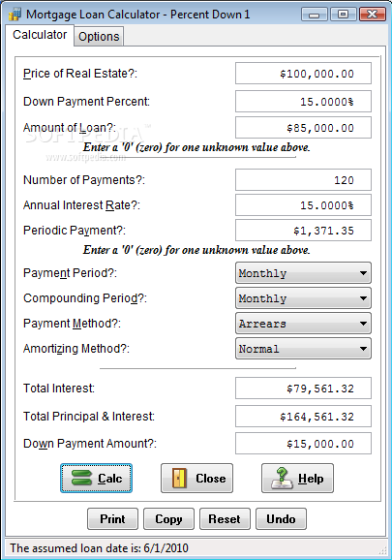Click the Price of Real Estate field
Screen dimensions: 392x560
(303, 74)
